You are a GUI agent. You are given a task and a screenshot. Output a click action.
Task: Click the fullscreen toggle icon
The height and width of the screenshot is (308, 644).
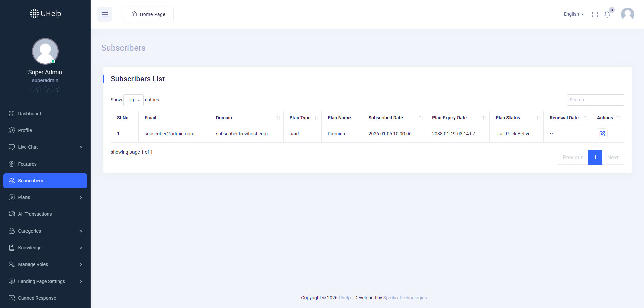(595, 14)
